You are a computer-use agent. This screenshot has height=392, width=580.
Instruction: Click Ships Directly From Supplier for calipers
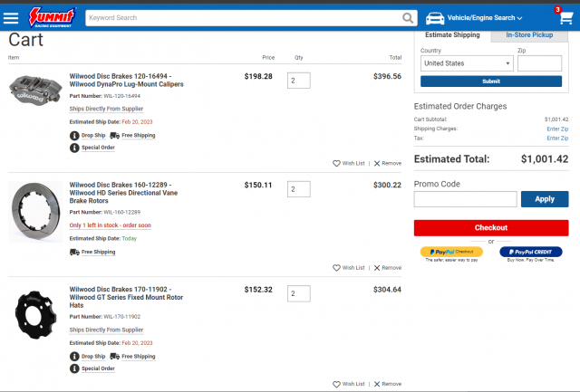(106, 109)
